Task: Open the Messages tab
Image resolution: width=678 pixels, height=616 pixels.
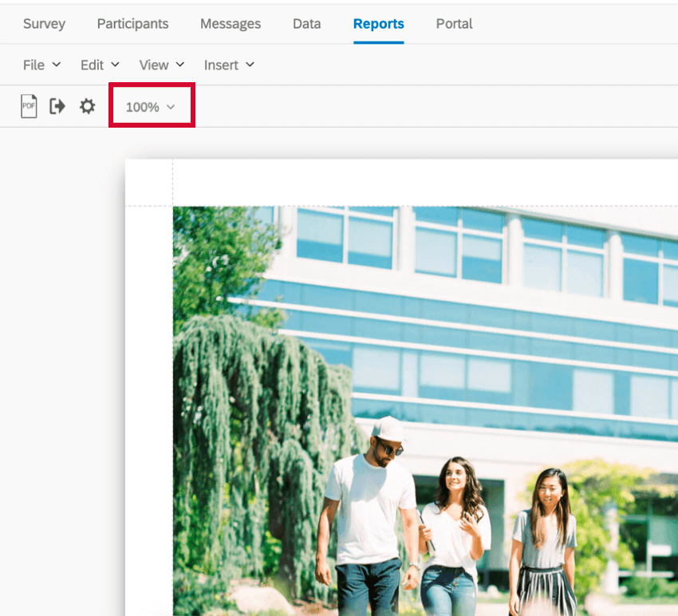Action: click(231, 24)
